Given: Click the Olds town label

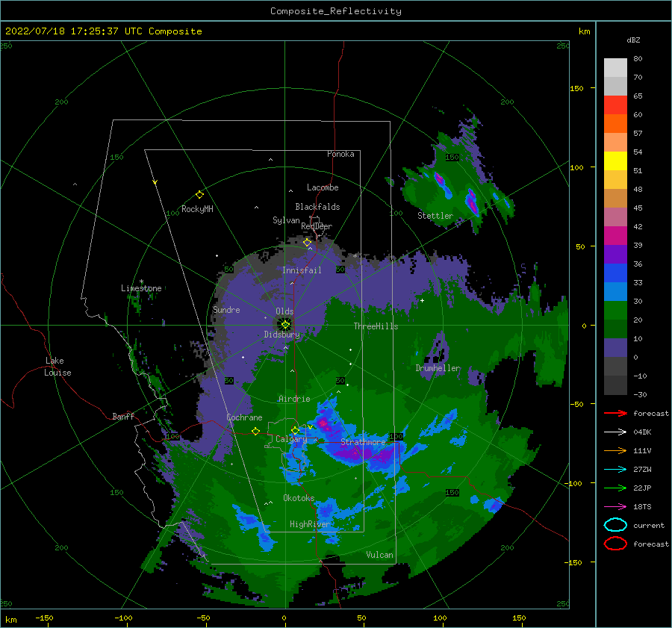Looking at the screenshot, I should pos(284,311).
